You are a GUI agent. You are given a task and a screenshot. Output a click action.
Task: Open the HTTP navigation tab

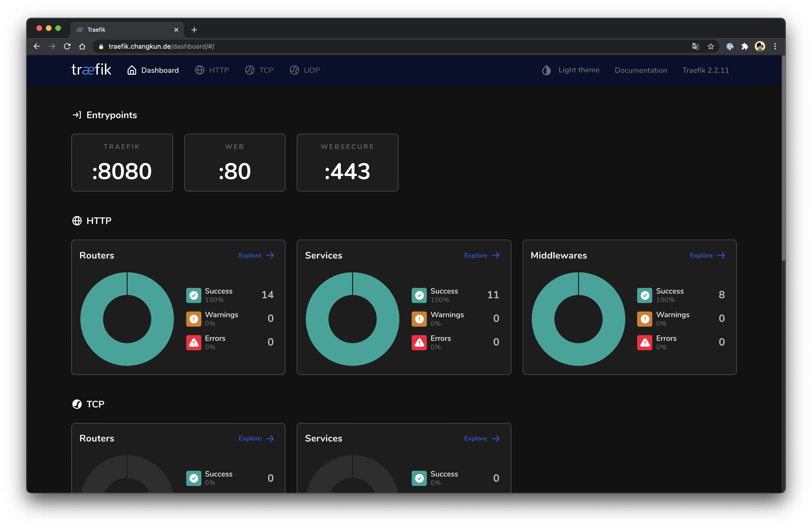(212, 70)
